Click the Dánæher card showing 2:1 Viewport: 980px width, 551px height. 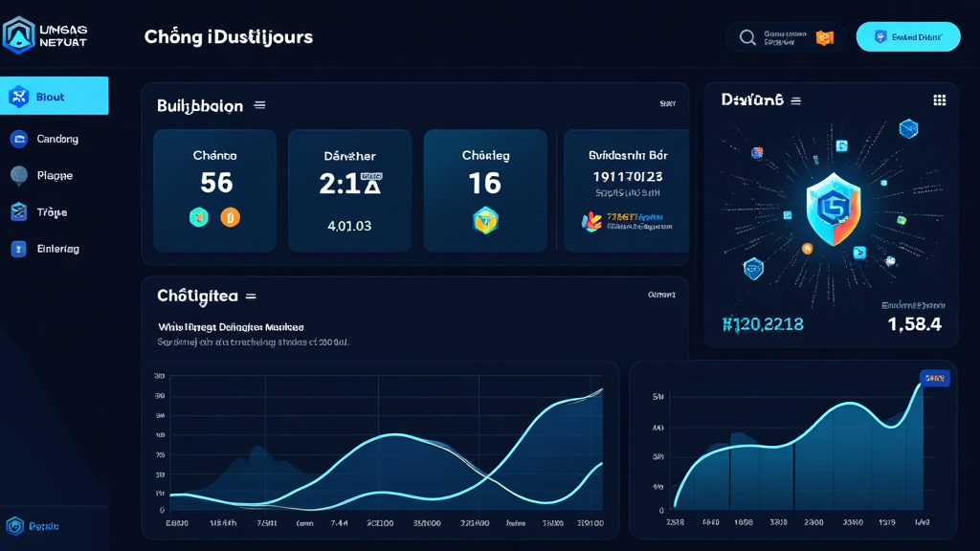coord(349,190)
